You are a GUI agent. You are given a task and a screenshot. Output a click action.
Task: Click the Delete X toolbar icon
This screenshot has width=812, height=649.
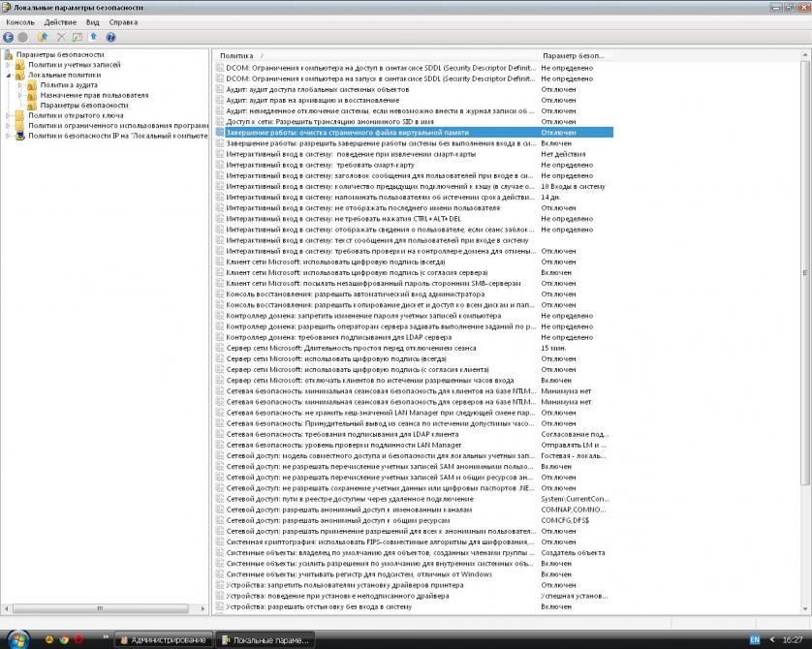[x=60, y=37]
